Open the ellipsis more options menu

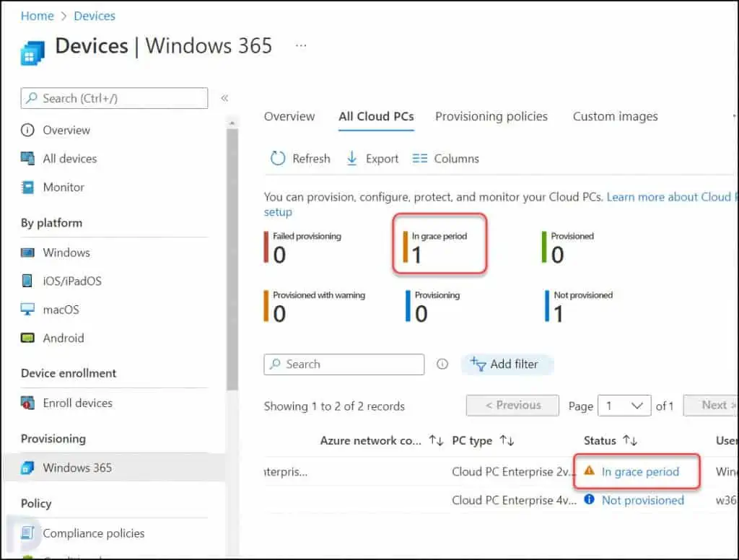pos(301,45)
